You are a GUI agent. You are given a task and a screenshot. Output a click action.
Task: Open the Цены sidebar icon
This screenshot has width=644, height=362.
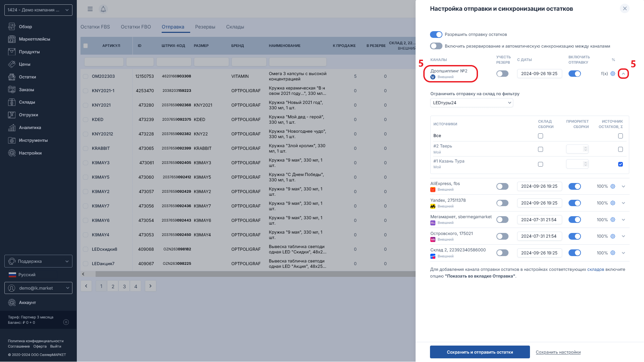(x=12, y=64)
